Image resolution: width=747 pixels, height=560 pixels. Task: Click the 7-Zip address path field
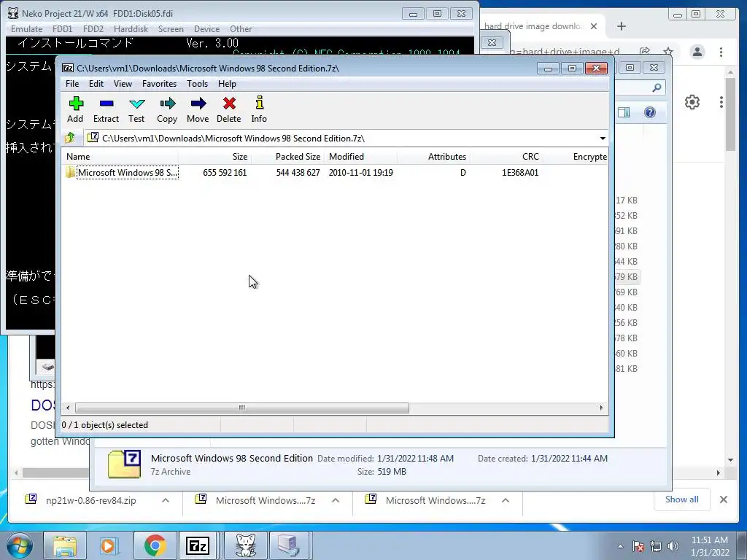point(341,139)
